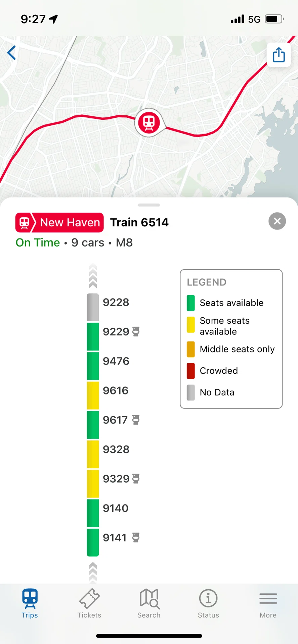Image resolution: width=298 pixels, height=644 pixels.
Task: Open the Search tab
Action: pos(149,603)
